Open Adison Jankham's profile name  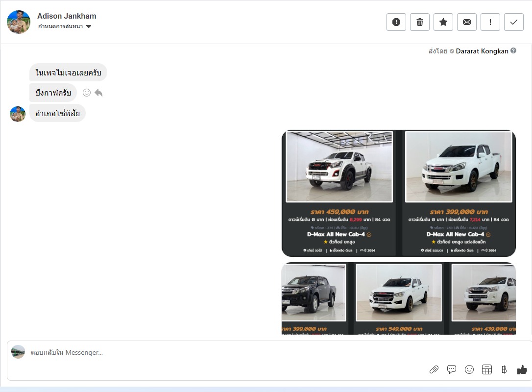point(67,16)
